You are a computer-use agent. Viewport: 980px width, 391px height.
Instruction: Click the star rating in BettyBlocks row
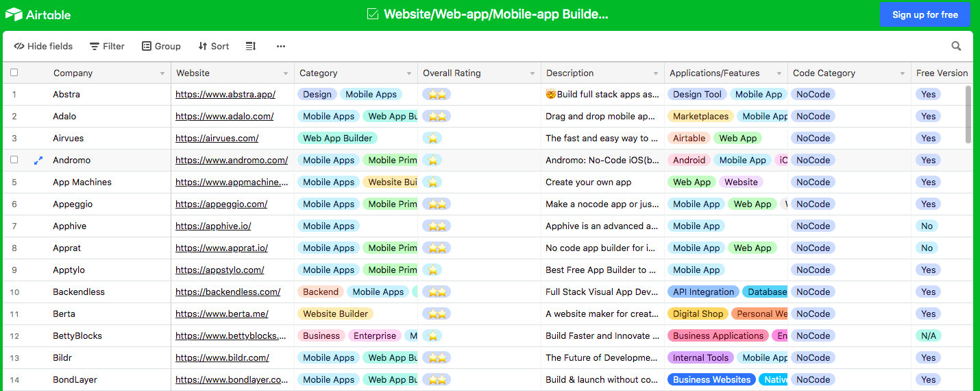pyautogui.click(x=432, y=336)
